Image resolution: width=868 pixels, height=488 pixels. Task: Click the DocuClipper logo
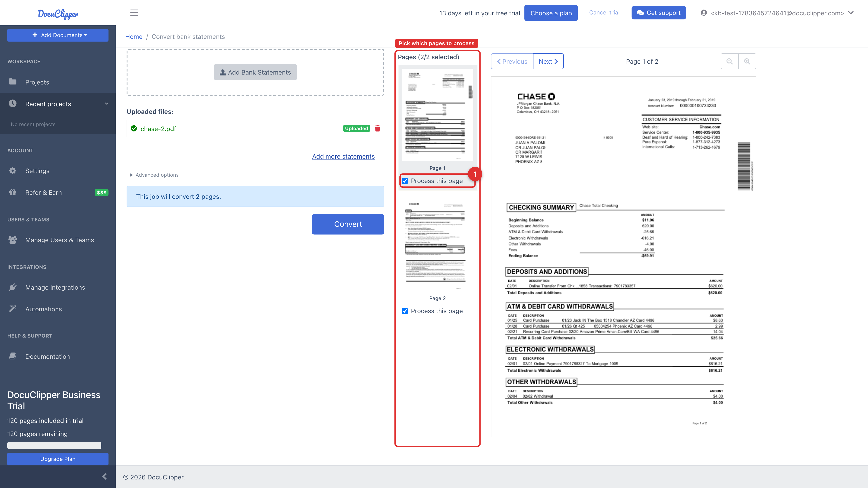pyautogui.click(x=58, y=14)
